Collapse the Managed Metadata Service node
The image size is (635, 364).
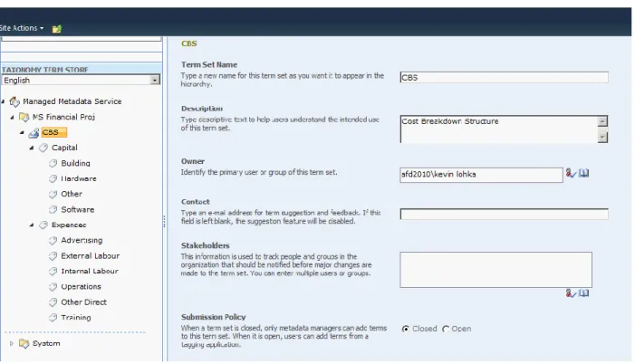point(3,101)
